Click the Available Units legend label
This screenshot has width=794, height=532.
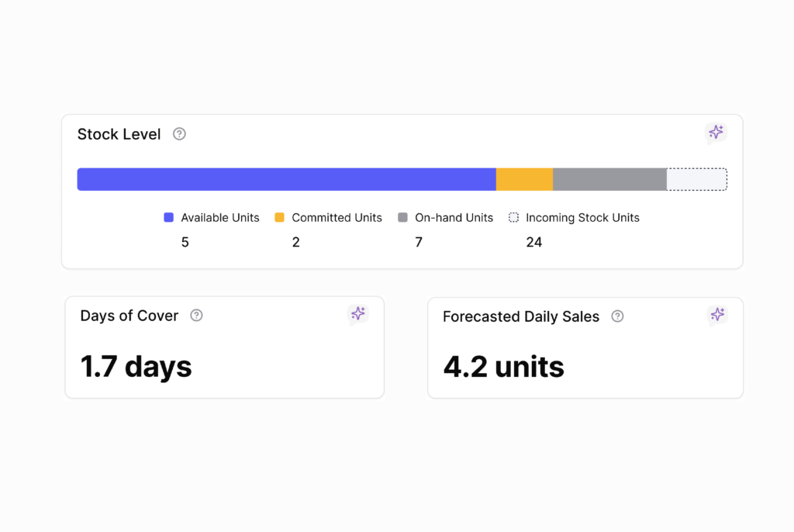[220, 218]
